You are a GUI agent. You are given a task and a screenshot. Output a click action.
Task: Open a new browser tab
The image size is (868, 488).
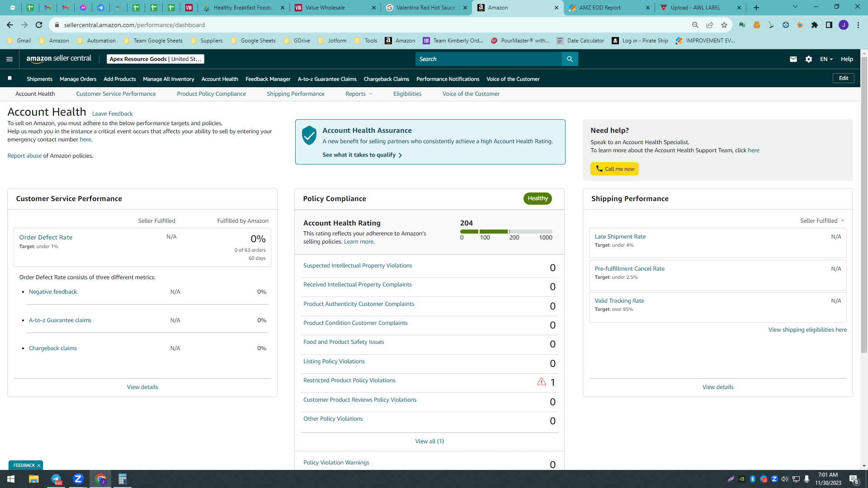click(x=756, y=8)
